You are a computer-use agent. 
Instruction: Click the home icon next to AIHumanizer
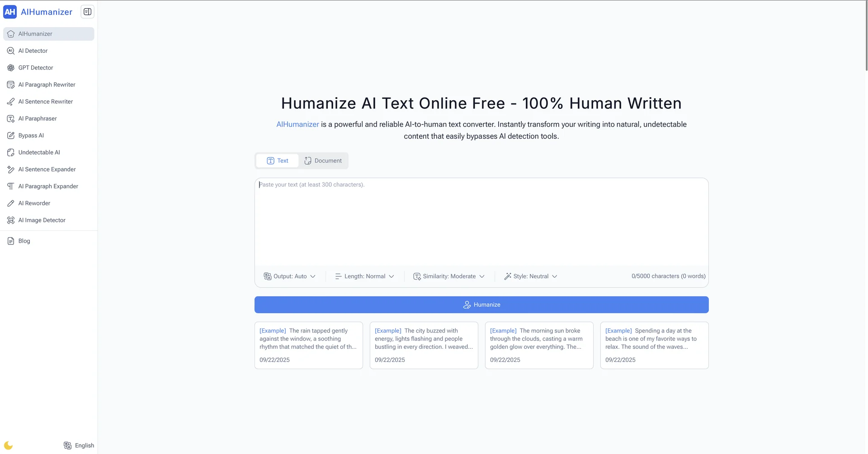pos(11,34)
